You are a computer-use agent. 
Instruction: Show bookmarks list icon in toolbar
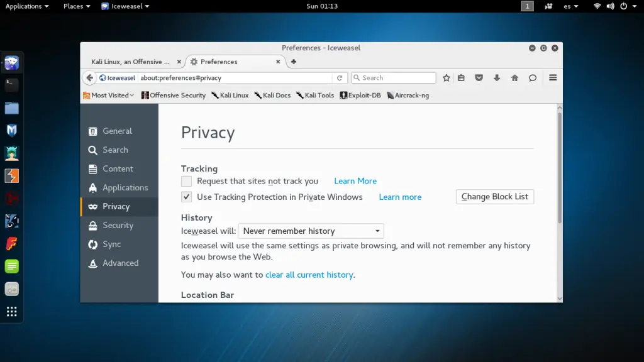(461, 78)
